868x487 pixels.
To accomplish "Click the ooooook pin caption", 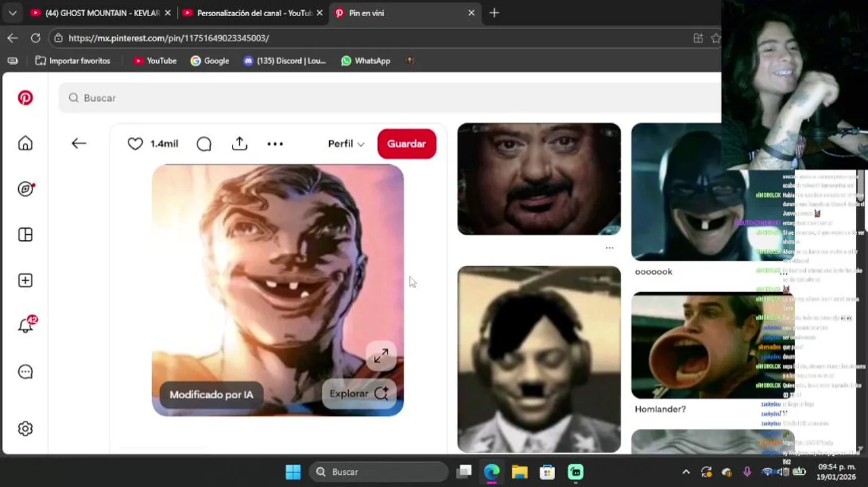I will tap(654, 272).
